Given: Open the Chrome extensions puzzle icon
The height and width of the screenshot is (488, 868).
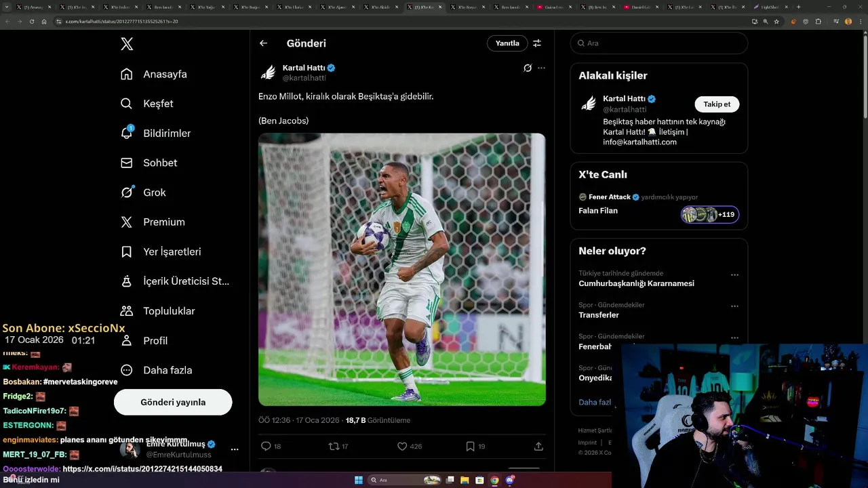Looking at the screenshot, I should pyautogui.click(x=818, y=21).
